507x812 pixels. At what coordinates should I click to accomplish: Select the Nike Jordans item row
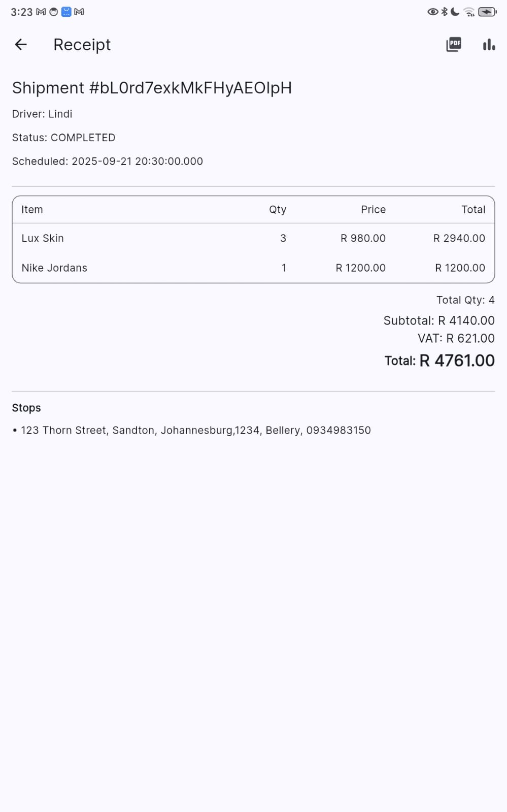(x=253, y=268)
